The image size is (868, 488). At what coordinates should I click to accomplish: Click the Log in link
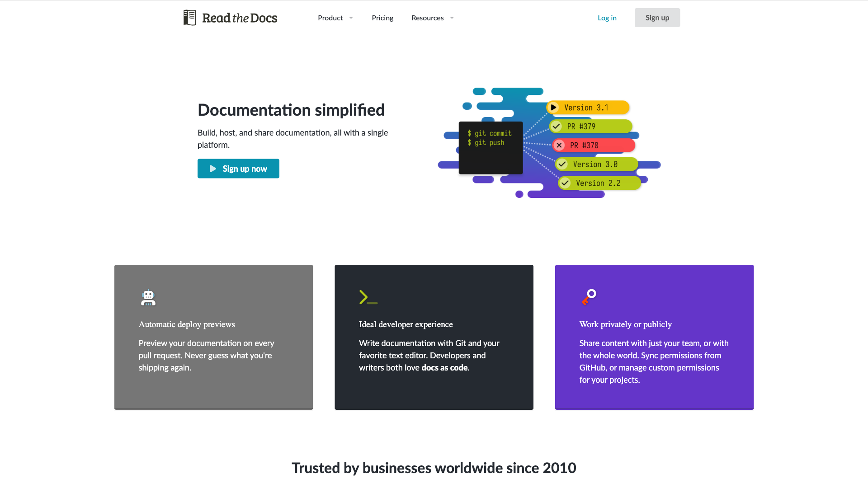[x=607, y=18]
